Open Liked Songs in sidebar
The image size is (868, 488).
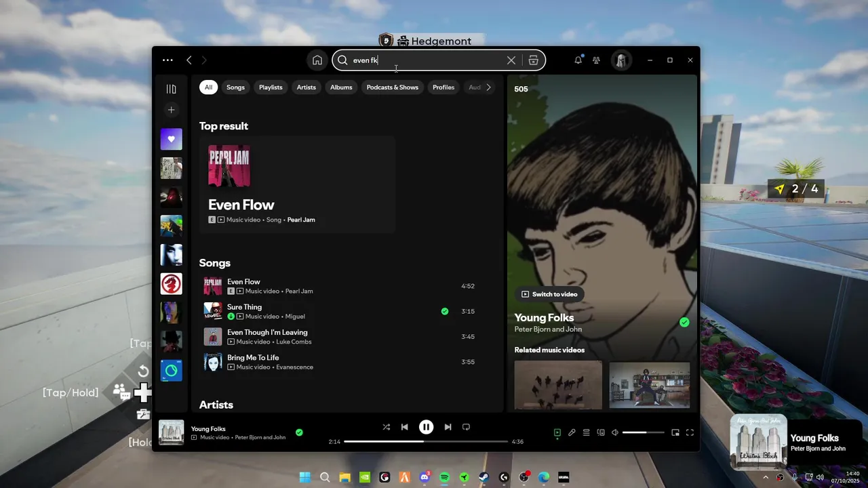tap(171, 139)
